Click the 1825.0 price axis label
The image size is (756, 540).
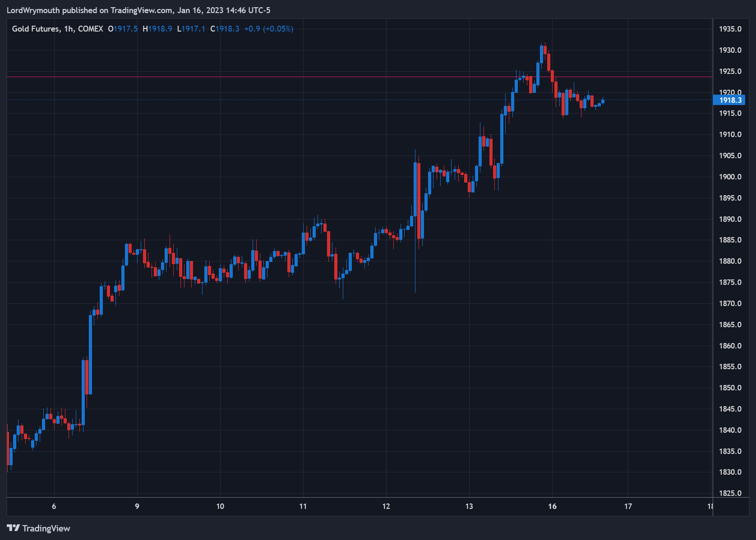coord(730,493)
